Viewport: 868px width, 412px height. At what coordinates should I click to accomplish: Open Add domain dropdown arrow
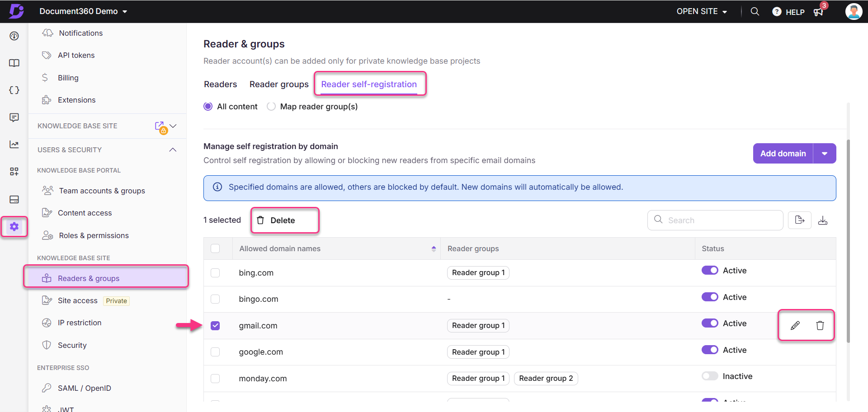pyautogui.click(x=825, y=154)
